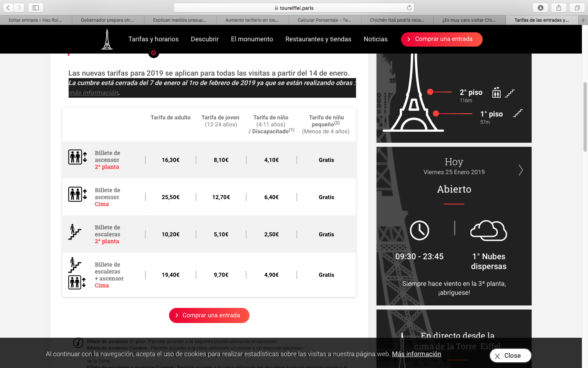This screenshot has width=588, height=368.
Task: Click the adult price 25,50€
Action: click(x=171, y=197)
